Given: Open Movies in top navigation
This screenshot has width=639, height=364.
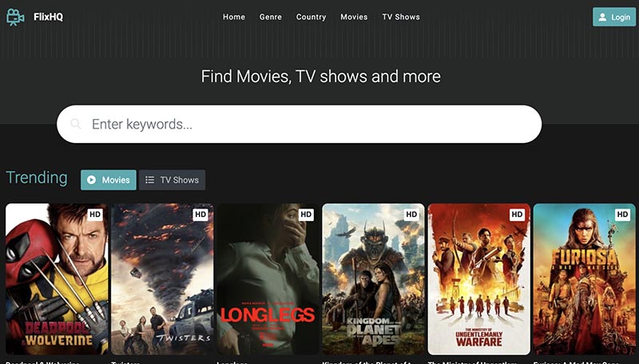Looking at the screenshot, I should coord(354,17).
